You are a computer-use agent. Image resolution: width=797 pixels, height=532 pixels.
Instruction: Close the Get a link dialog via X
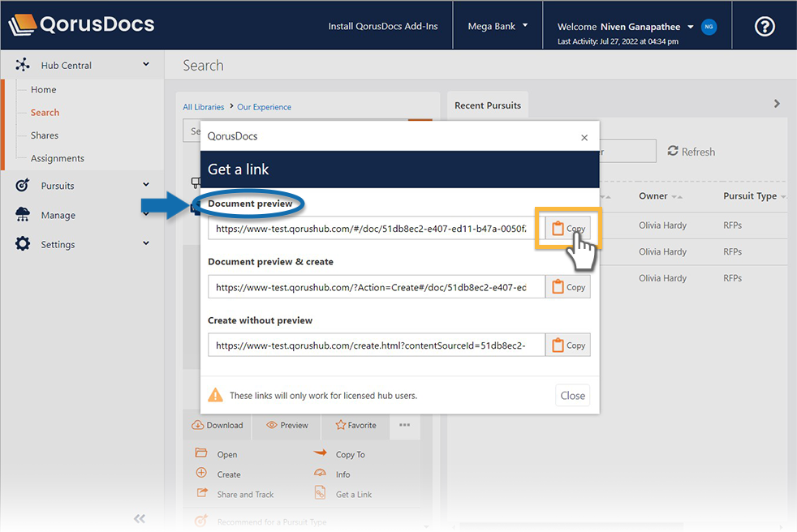584,137
